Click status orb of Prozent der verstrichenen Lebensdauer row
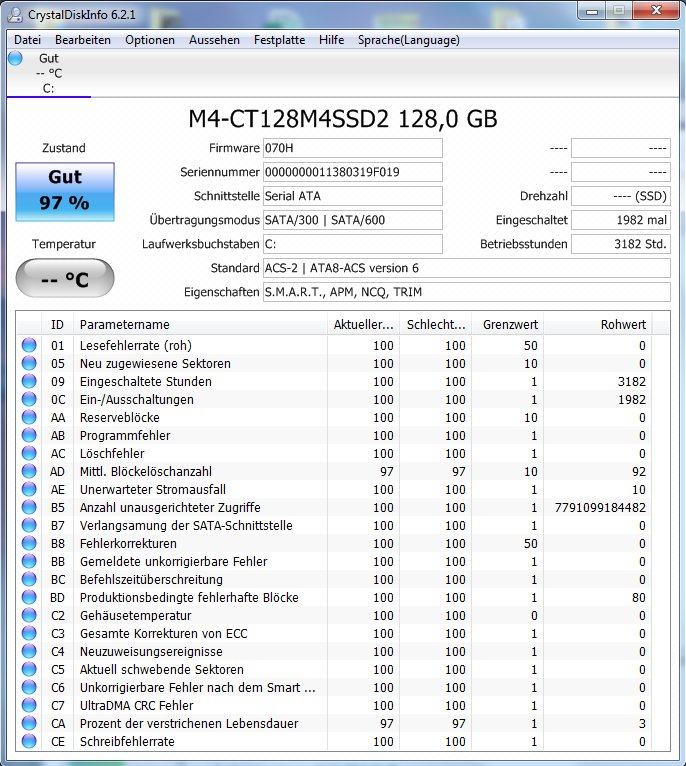Image resolution: width=686 pixels, height=766 pixels. point(29,723)
